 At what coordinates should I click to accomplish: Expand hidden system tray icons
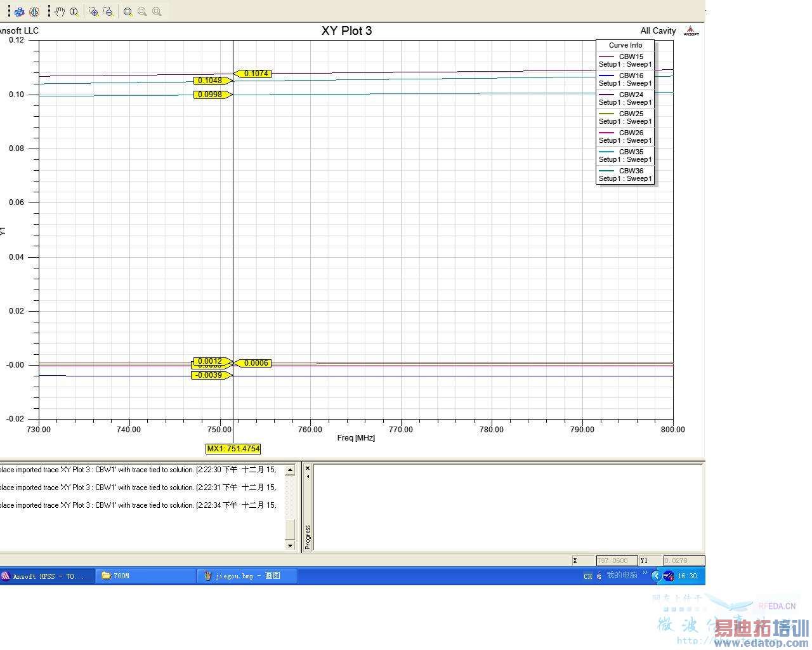pos(657,576)
